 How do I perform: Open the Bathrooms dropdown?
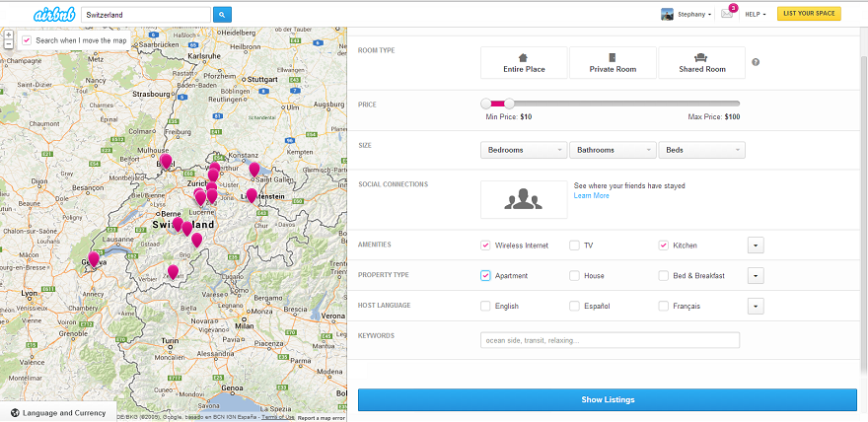point(613,150)
